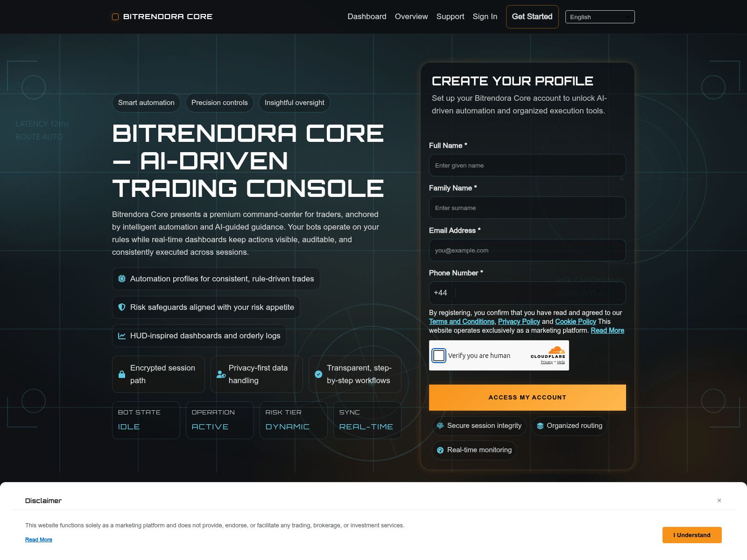This screenshot has width=747, height=560.
Task: Submit with Access My Account button
Action: tap(528, 398)
